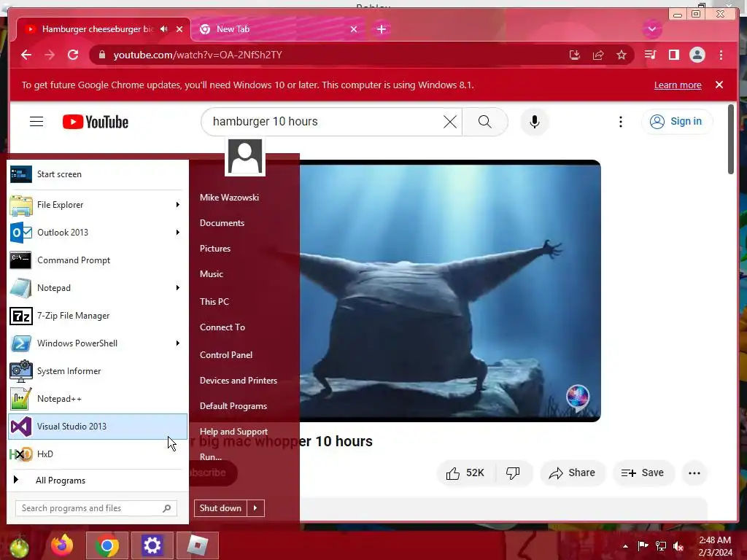Image resolution: width=747 pixels, height=560 pixels.
Task: Open Command Prompt entry
Action: pos(97,260)
